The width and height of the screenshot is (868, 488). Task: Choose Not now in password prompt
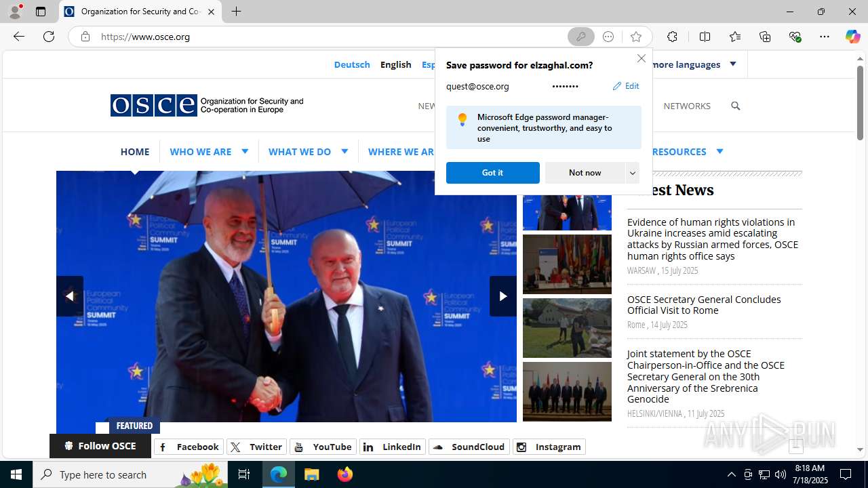coord(585,173)
